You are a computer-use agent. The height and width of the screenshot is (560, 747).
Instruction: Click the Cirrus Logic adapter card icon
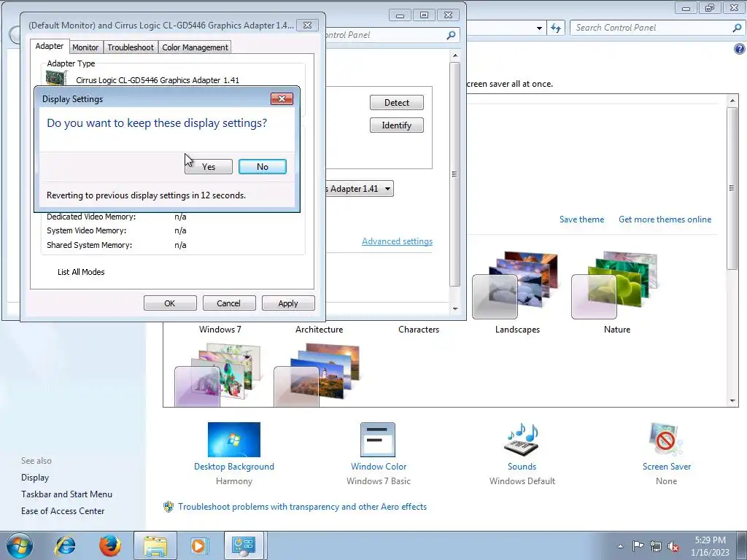point(56,77)
